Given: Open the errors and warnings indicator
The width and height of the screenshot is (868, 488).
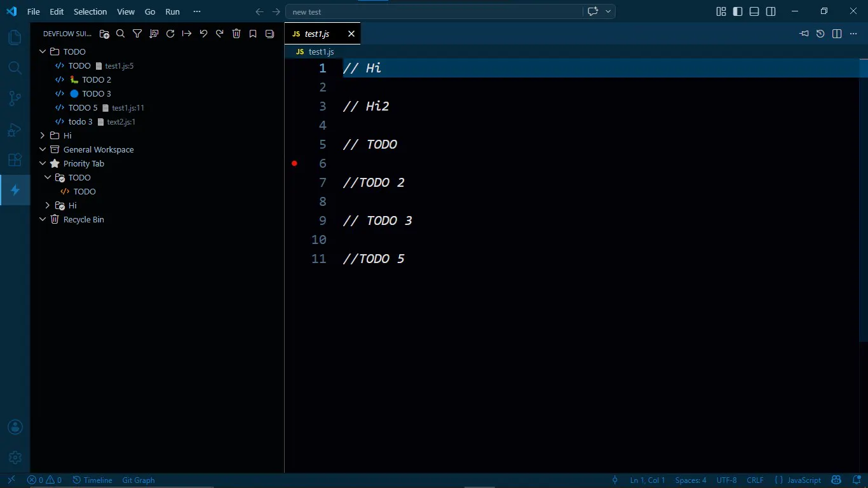Looking at the screenshot, I should point(44,480).
